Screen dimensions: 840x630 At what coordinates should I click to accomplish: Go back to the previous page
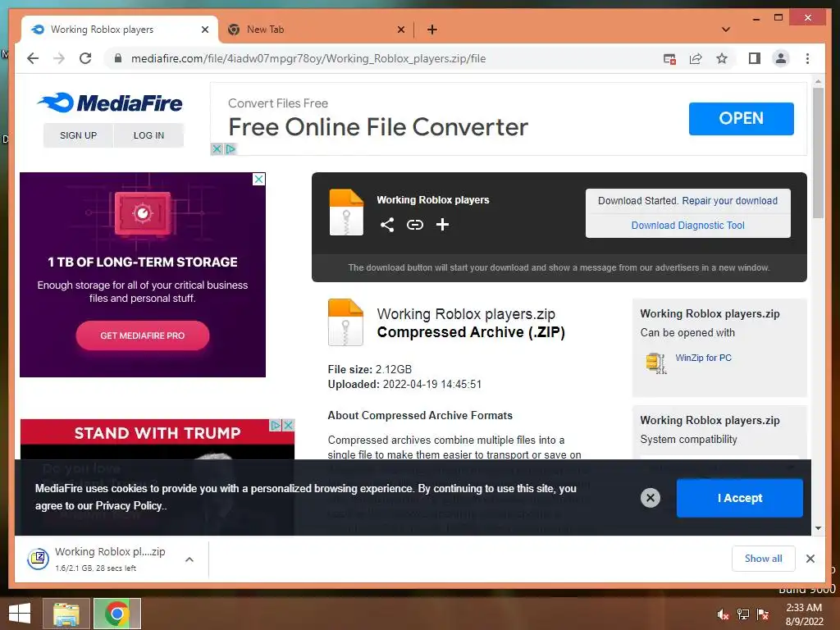[33, 58]
